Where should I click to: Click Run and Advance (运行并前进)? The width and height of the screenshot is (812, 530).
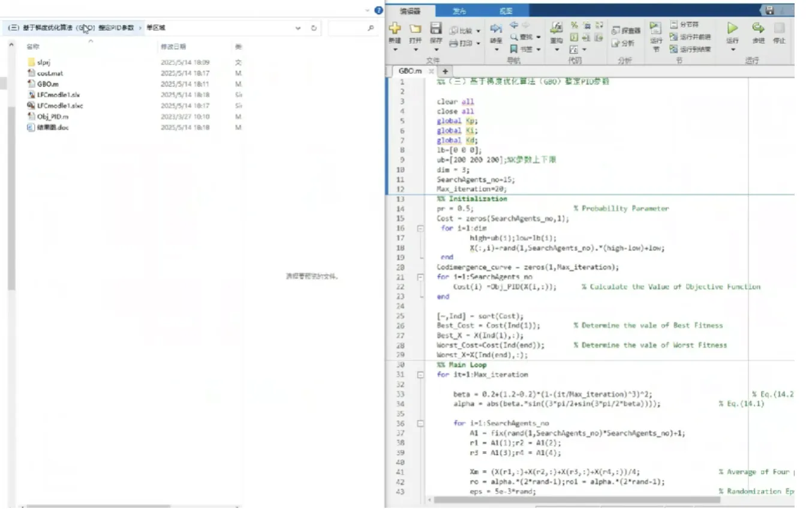(690, 37)
